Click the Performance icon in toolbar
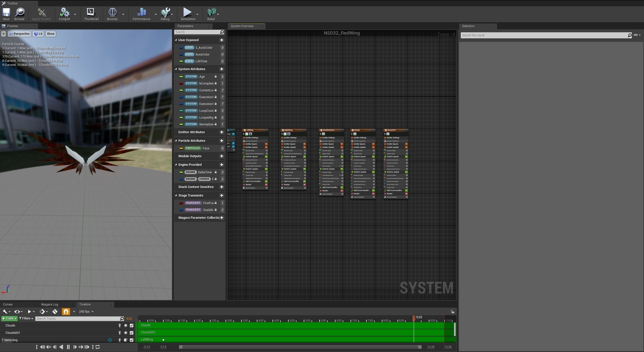This screenshot has height=352, width=644. [x=141, y=13]
